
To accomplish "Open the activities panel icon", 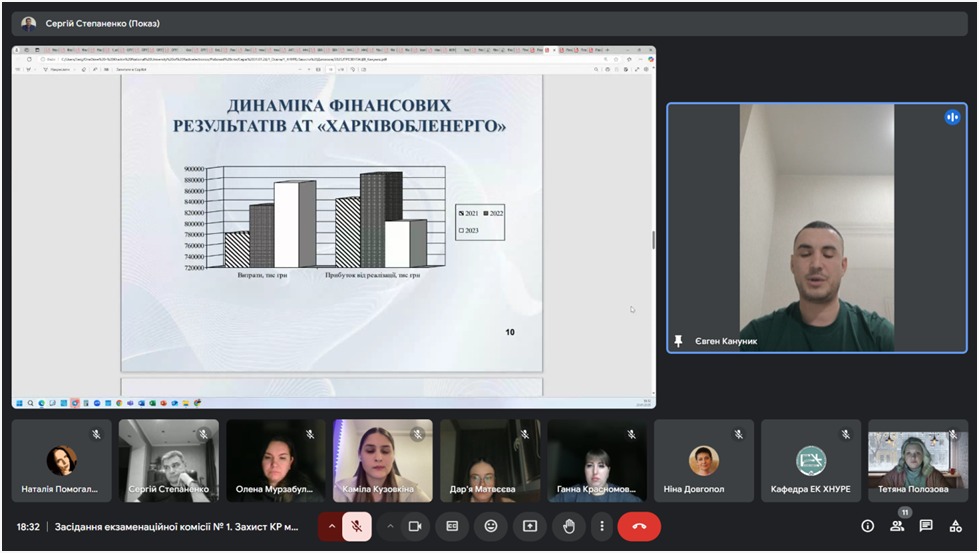I will [956, 526].
